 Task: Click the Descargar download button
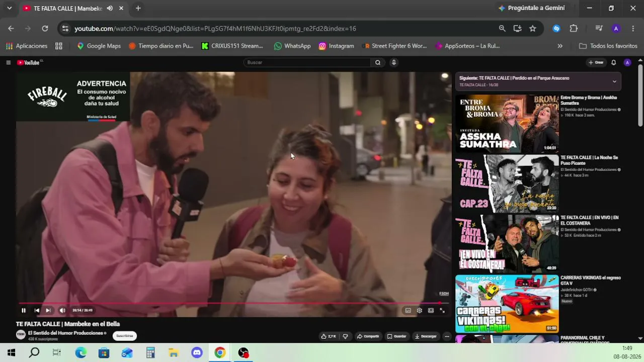tap(426, 336)
